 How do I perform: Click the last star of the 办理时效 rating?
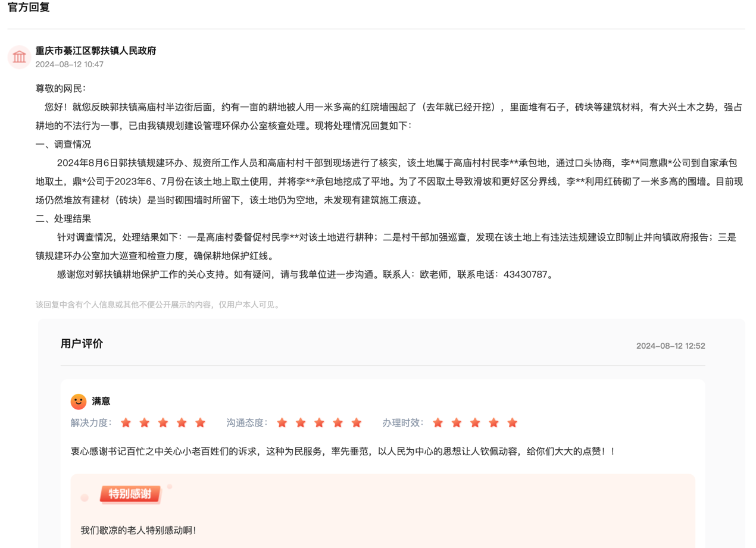512,422
